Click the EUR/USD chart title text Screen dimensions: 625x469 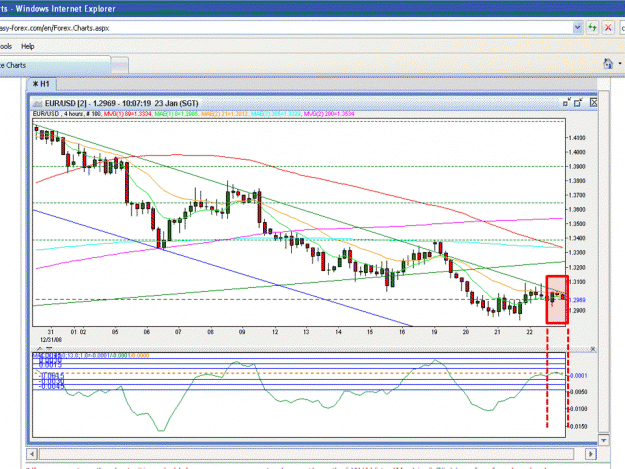tap(122, 104)
